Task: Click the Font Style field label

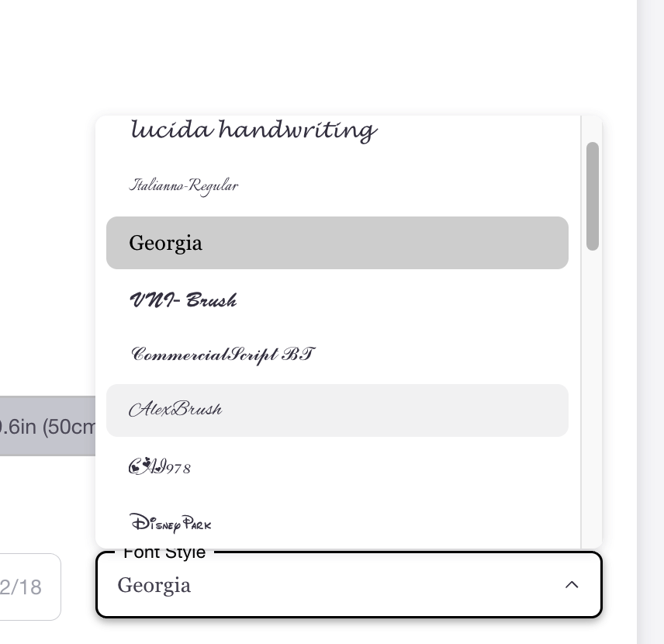Action: [164, 552]
